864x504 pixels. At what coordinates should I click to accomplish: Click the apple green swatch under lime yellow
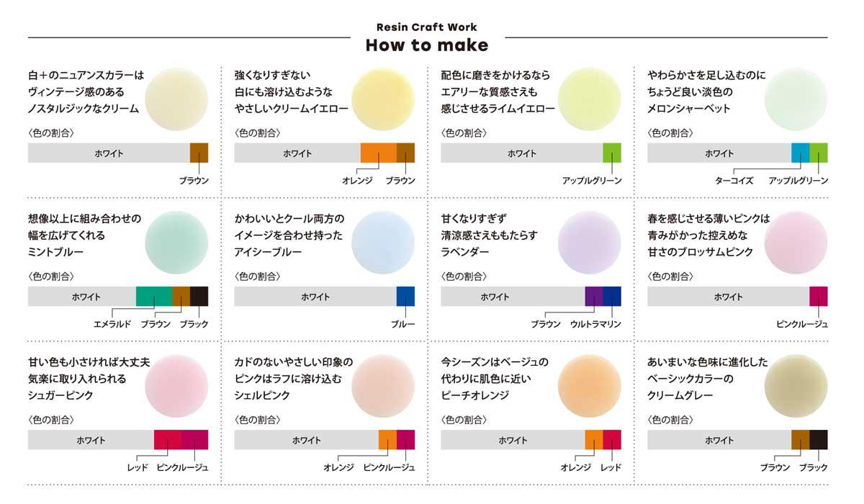(612, 153)
